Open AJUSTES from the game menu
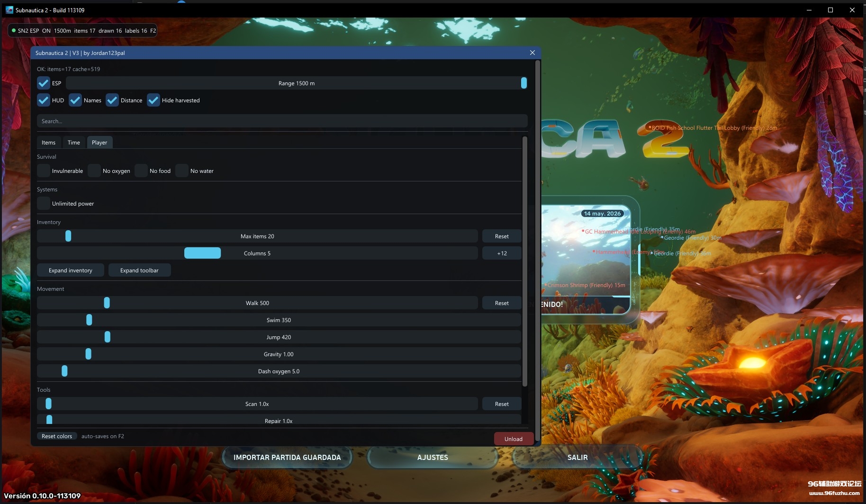 433,458
